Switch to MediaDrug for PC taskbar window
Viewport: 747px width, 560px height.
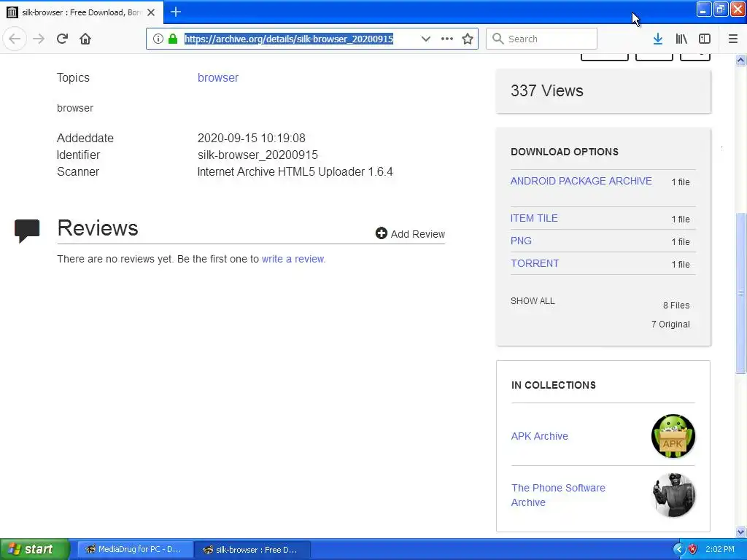point(135,549)
